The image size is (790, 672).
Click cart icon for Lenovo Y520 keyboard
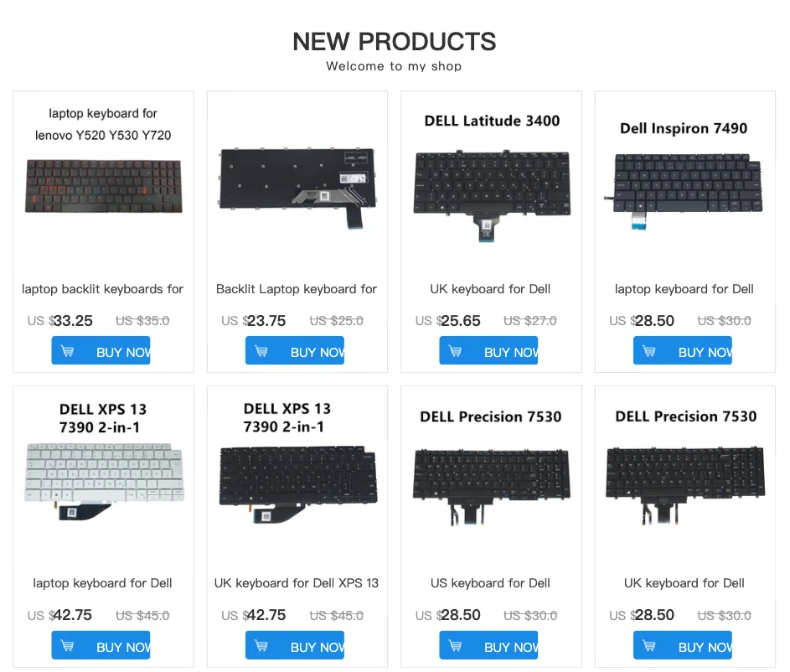[x=67, y=351]
